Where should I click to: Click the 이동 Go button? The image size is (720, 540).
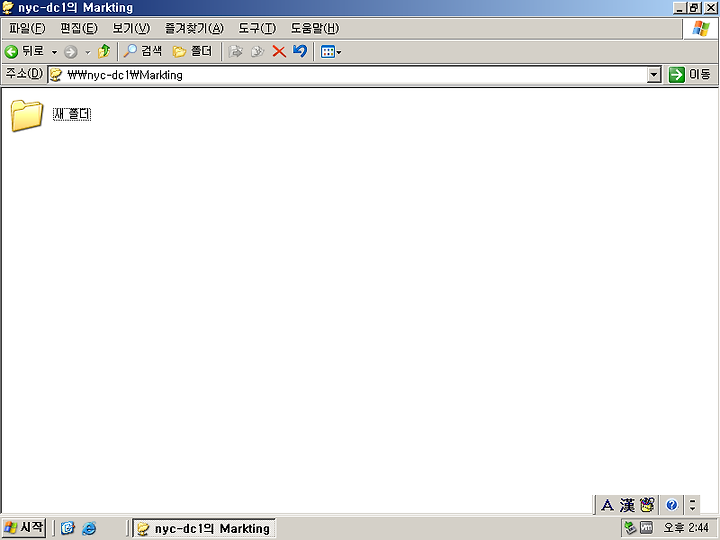[x=689, y=74]
